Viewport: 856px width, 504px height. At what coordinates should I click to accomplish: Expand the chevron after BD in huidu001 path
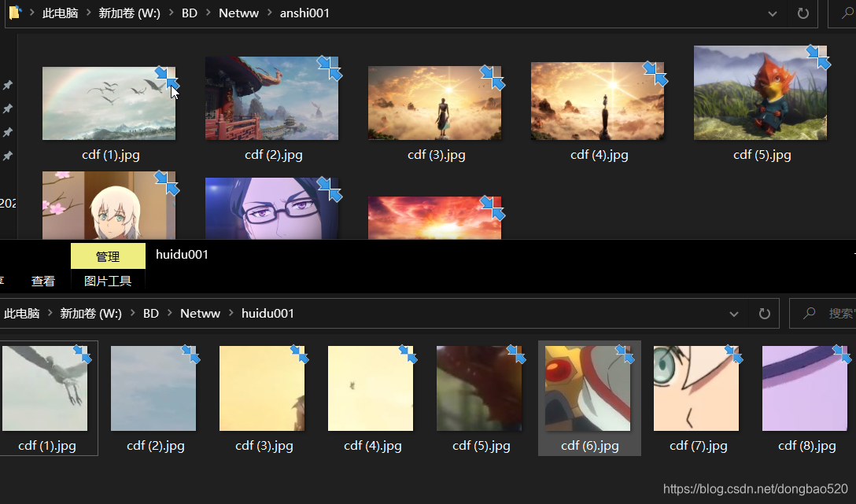(x=169, y=313)
